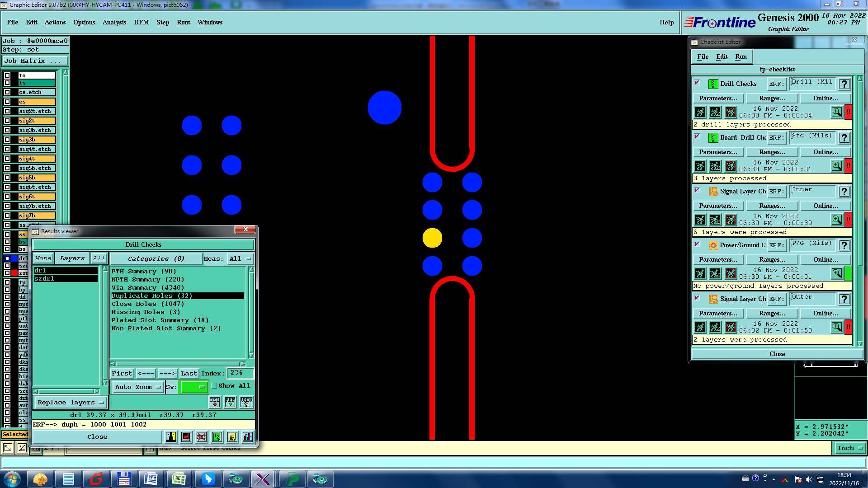Open help for Board-Drill Checks
Viewport: 868px width, 488px height.
click(x=844, y=138)
